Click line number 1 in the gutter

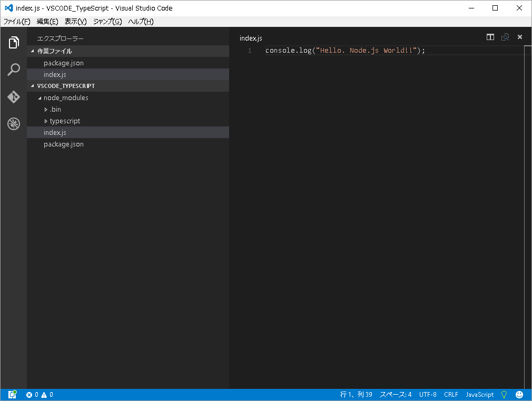pos(250,50)
